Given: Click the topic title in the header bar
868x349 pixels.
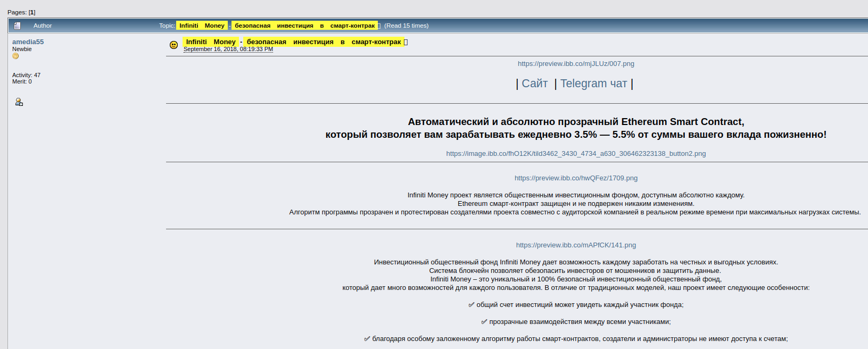Looking at the screenshot, I should [277, 26].
